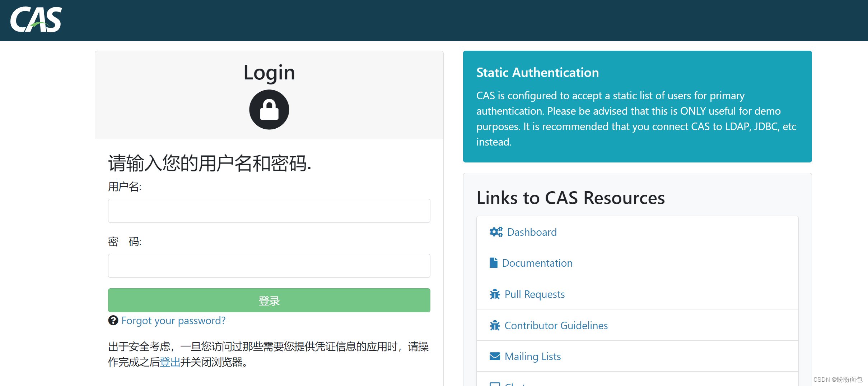868x386 pixels.
Task: Click the Login title text
Action: click(269, 73)
